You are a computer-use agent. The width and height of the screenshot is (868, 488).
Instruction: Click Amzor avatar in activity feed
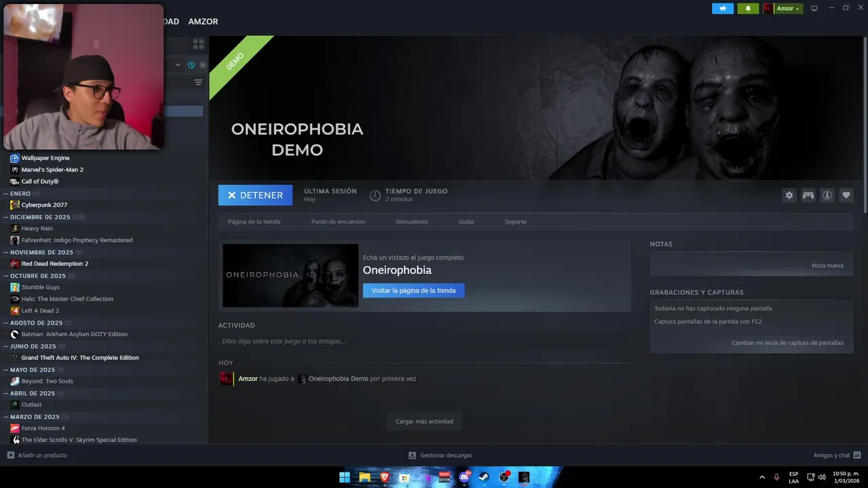[226, 379]
